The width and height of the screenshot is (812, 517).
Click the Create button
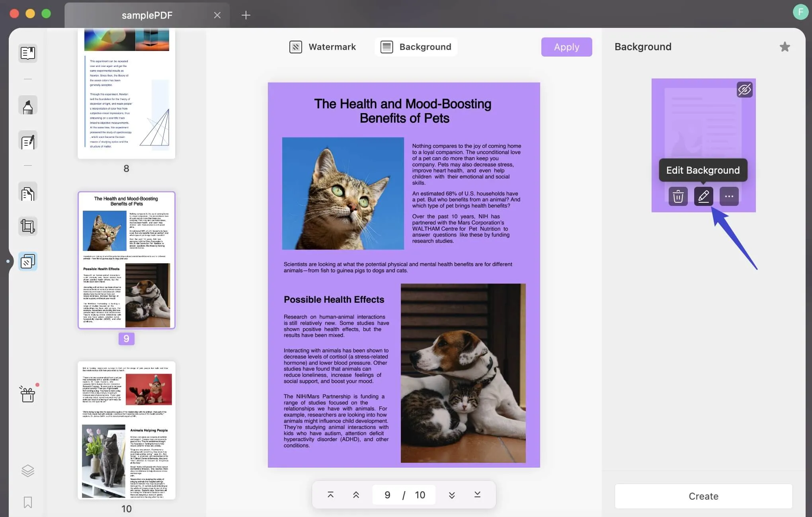pos(703,496)
